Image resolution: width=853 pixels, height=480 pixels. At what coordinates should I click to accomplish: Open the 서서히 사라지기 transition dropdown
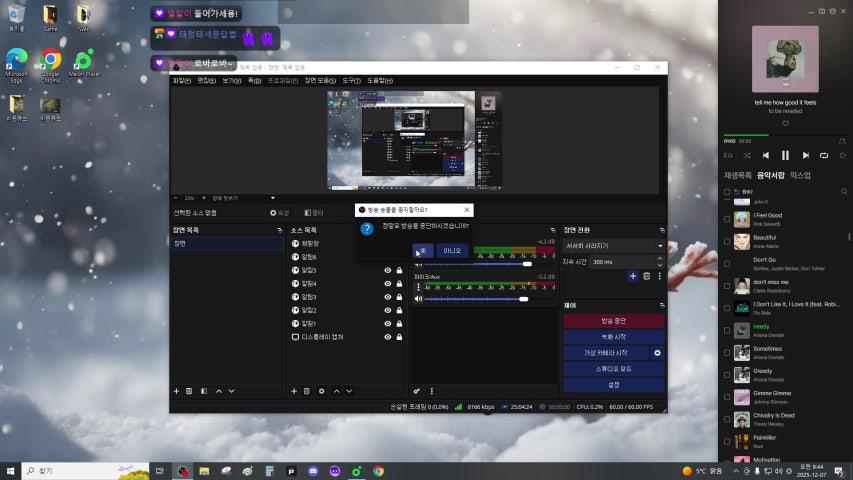pos(614,245)
